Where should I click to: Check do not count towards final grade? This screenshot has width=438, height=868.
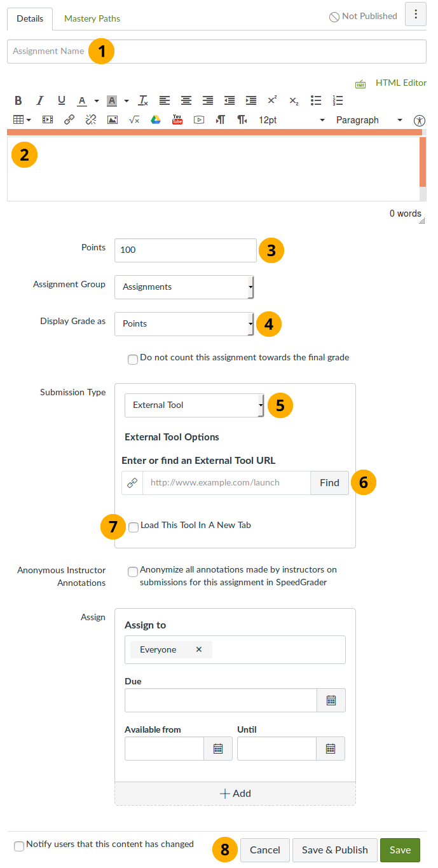133,359
